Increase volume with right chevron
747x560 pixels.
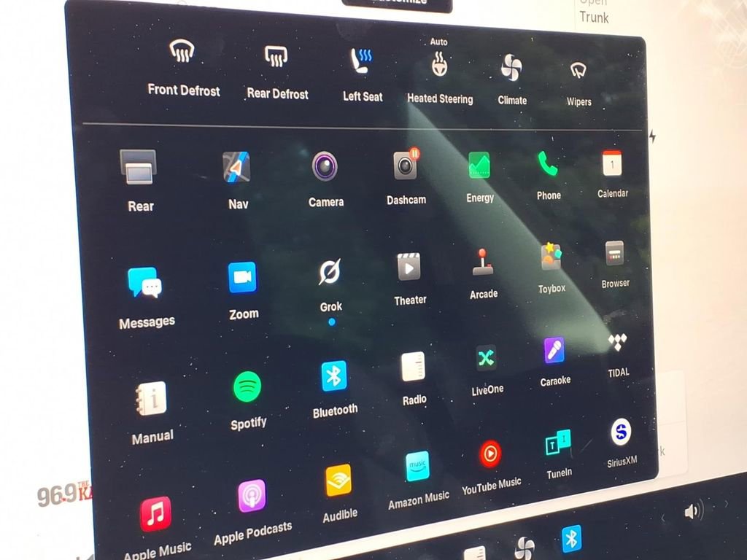[x=726, y=504]
